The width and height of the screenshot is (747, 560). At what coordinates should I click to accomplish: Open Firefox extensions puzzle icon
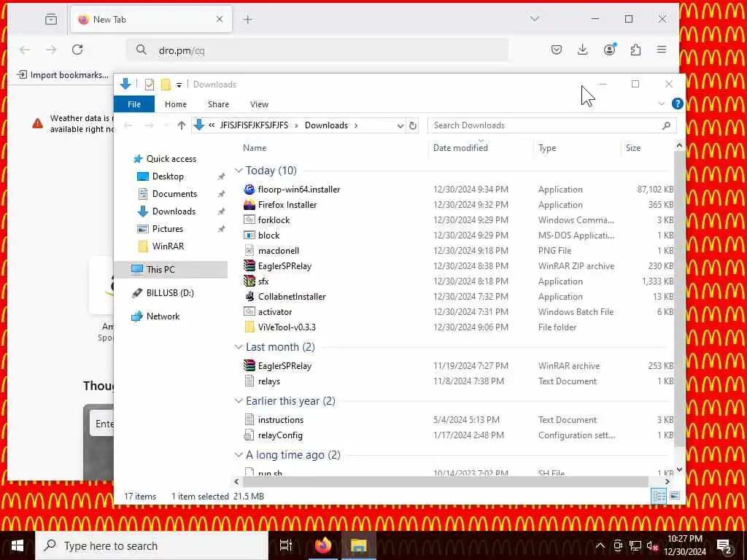[x=635, y=50]
